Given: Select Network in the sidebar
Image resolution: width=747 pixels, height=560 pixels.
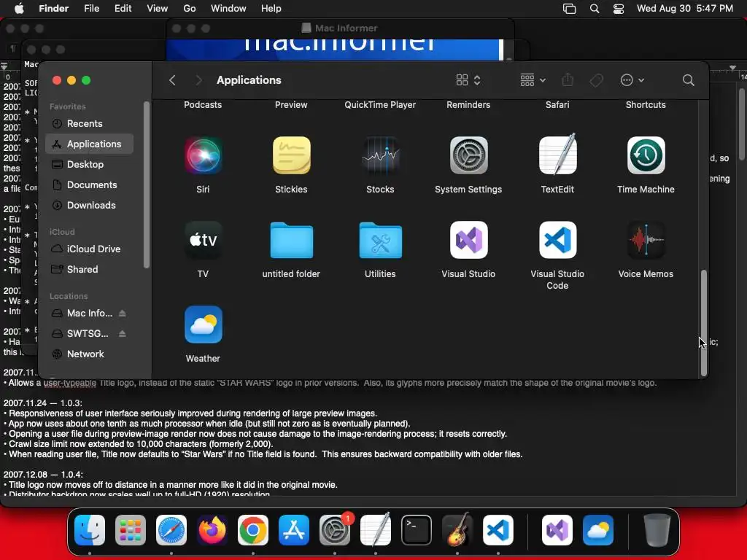Looking at the screenshot, I should tap(90, 354).
